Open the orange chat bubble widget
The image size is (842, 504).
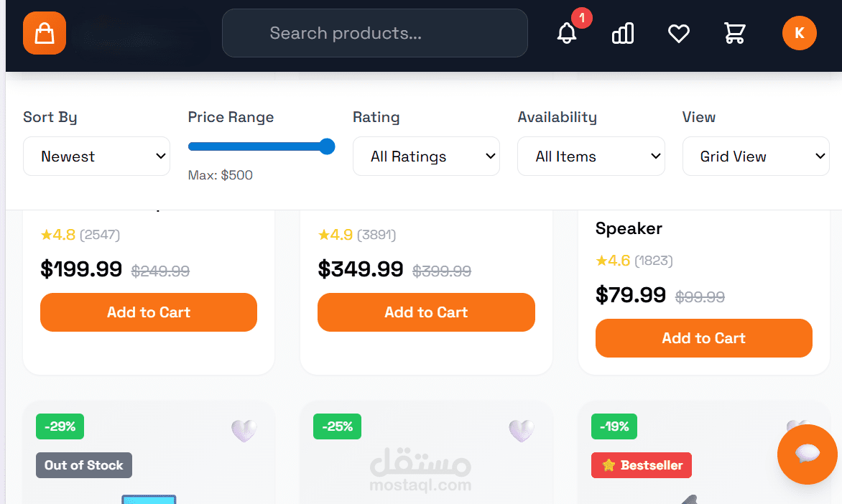(x=807, y=454)
